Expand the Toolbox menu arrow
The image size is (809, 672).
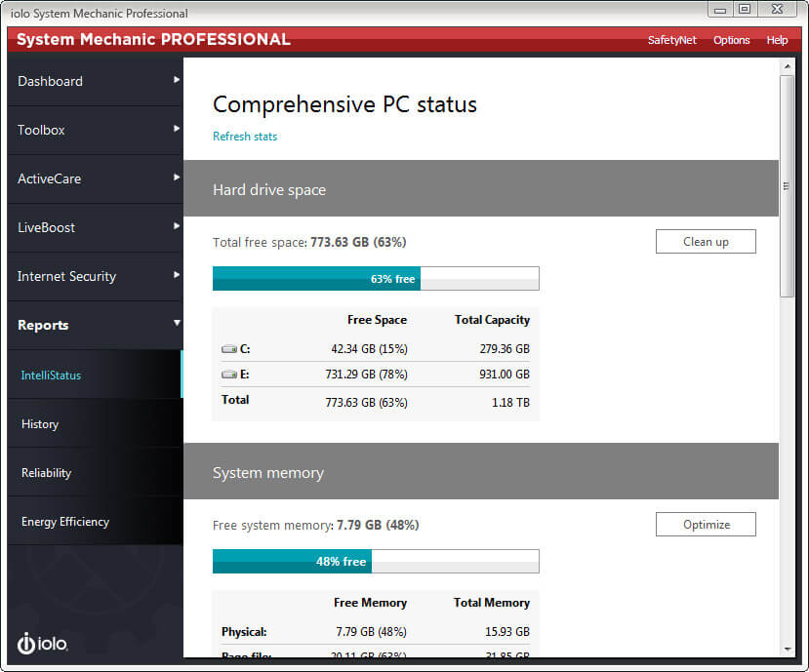click(177, 129)
